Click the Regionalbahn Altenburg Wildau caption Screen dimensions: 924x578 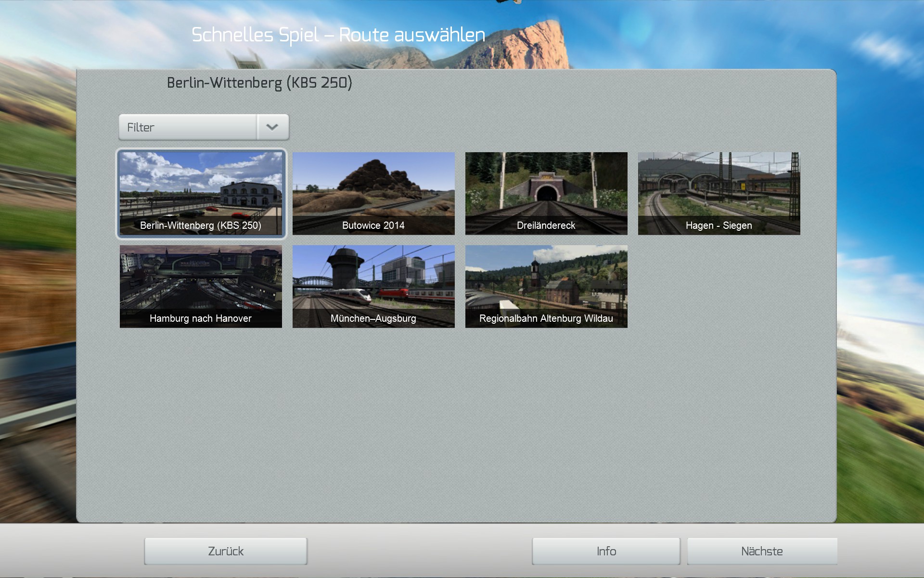(546, 318)
